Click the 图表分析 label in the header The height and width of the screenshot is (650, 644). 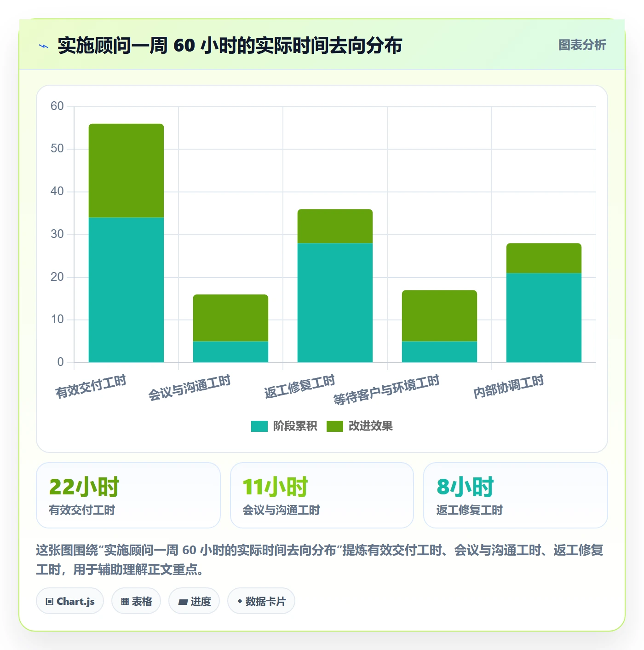tap(582, 45)
